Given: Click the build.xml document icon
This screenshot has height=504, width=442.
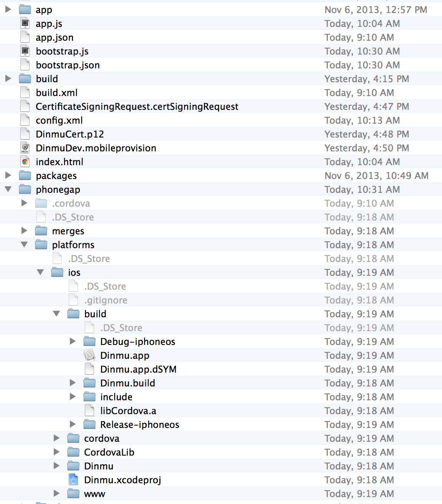Looking at the screenshot, I should click(25, 93).
